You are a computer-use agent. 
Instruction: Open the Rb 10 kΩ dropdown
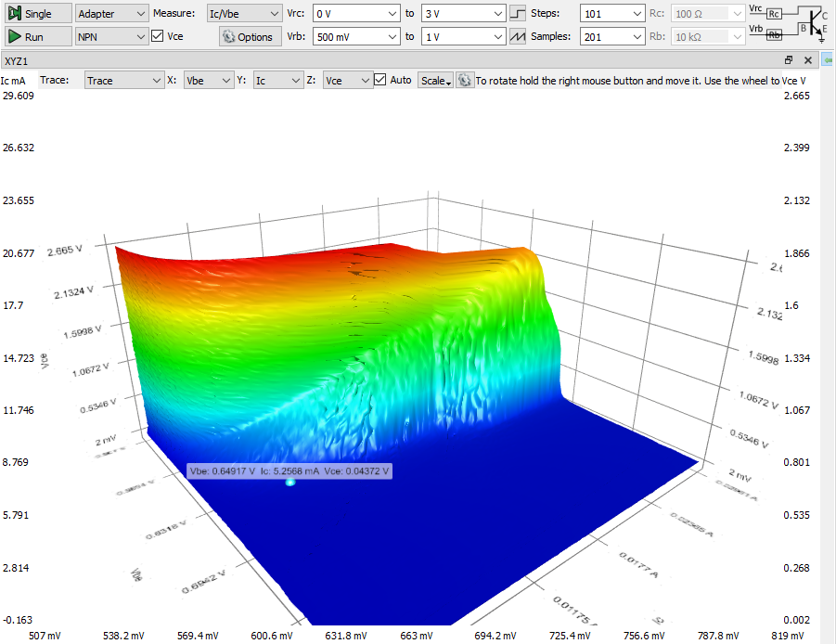pyautogui.click(x=707, y=37)
